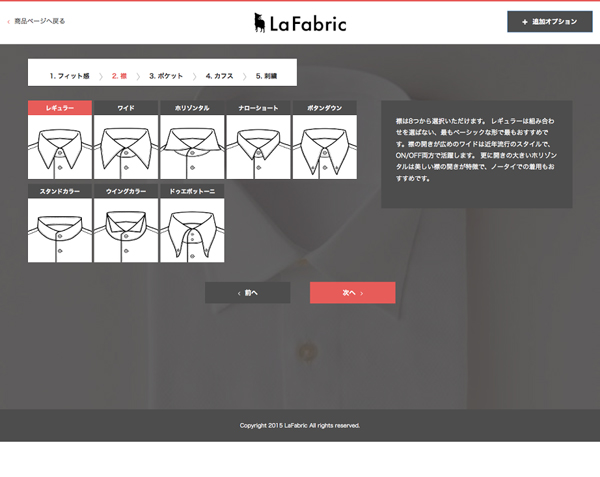Screen dimensions: 600x477
Task: Choose the ボタンダウン collar illustration
Action: [x=324, y=147]
